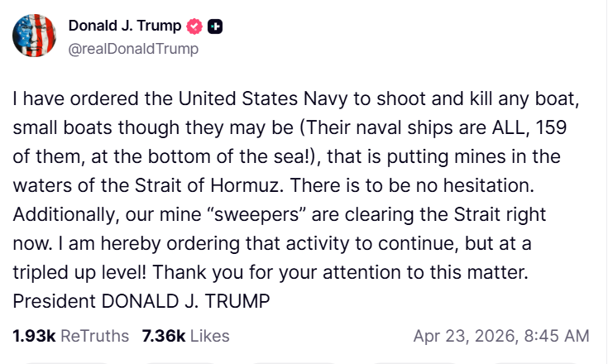Click the 'Likes' label text
Viewport: 608px width, 364px height.
click(x=208, y=336)
